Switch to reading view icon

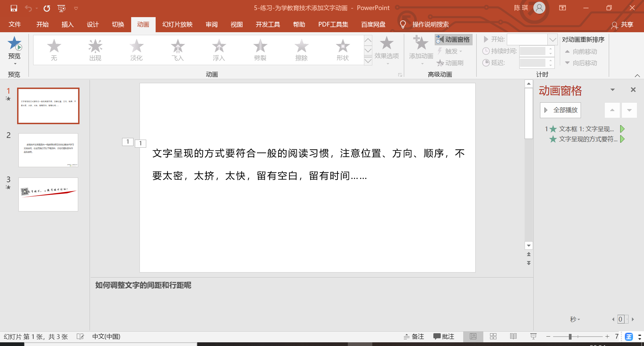click(513, 336)
